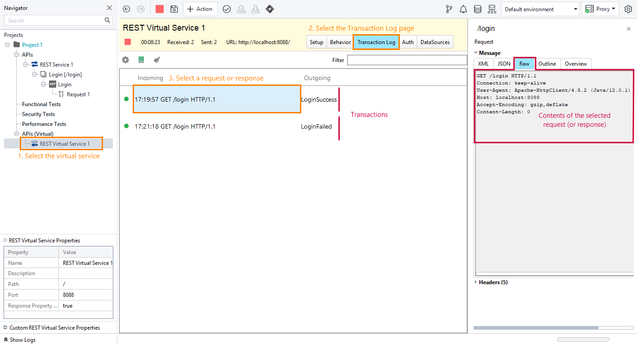Select the GET Login method
This screenshot has height=344, width=644.
(65, 85)
